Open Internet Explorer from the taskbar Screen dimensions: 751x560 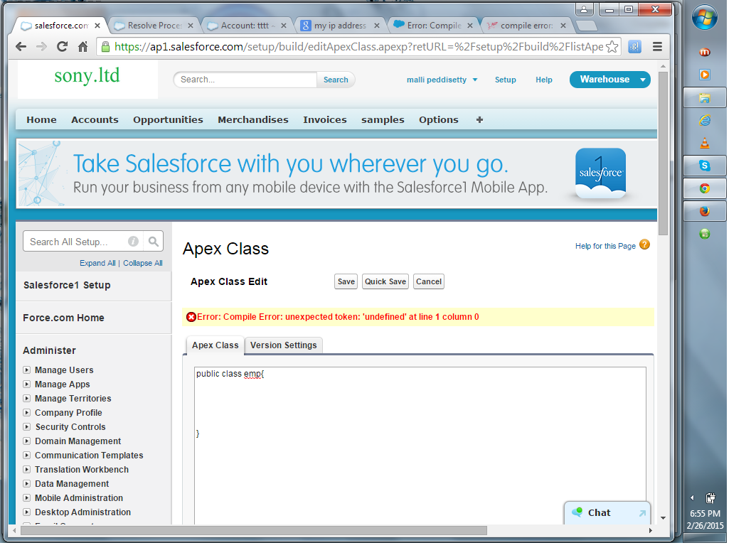tap(705, 120)
